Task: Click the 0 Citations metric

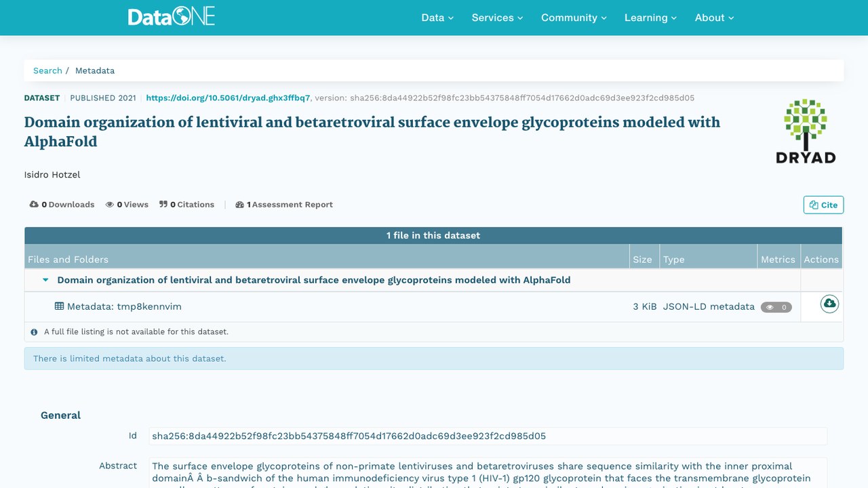Action: click(x=186, y=205)
